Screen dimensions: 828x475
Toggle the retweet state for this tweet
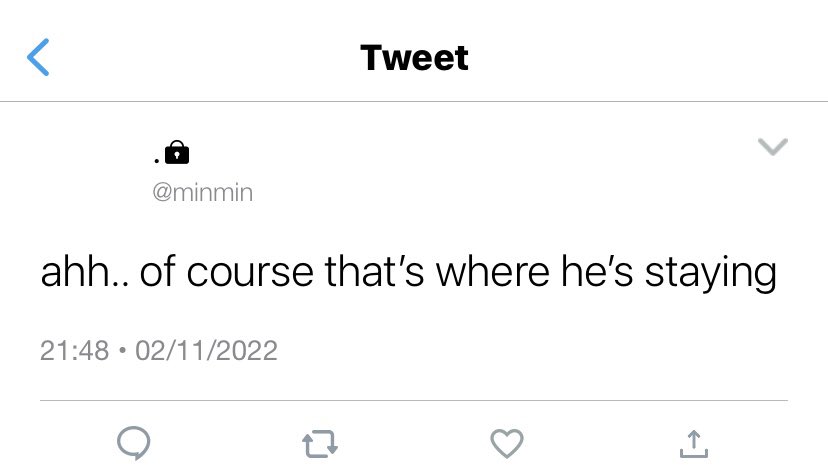(320, 444)
